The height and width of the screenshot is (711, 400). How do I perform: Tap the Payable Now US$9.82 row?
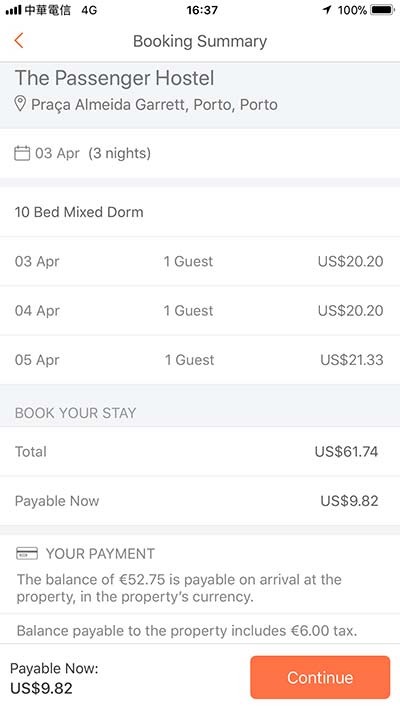pyautogui.click(x=200, y=501)
